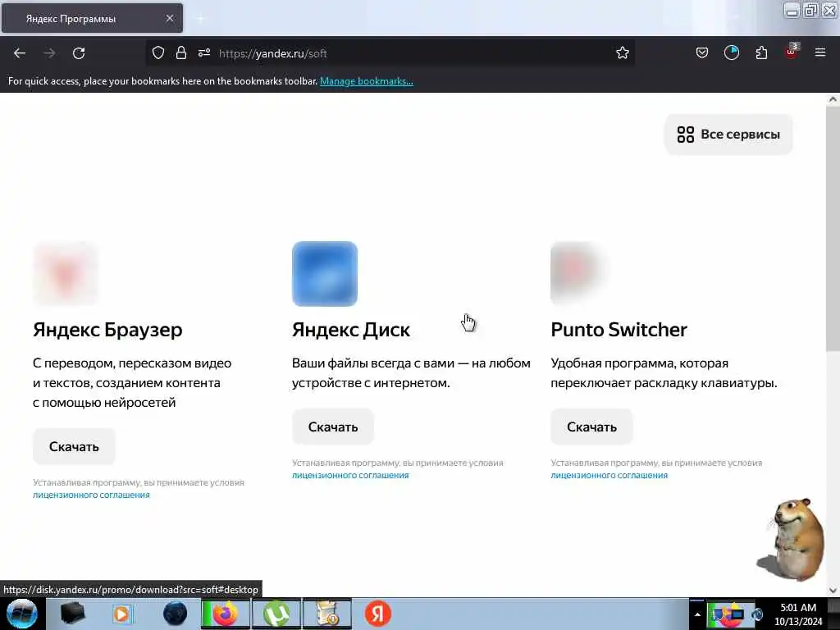
Task: Click the Яндекс Браузер description text
Action: point(132,382)
